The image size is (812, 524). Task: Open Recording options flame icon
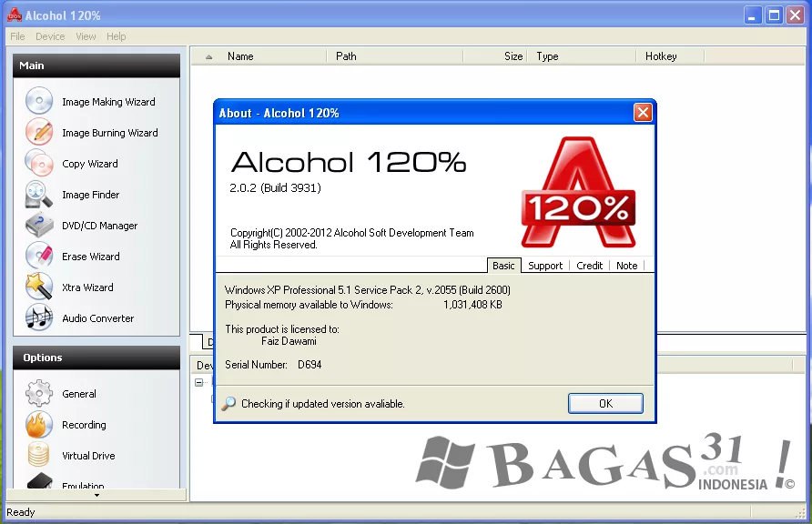click(x=39, y=424)
